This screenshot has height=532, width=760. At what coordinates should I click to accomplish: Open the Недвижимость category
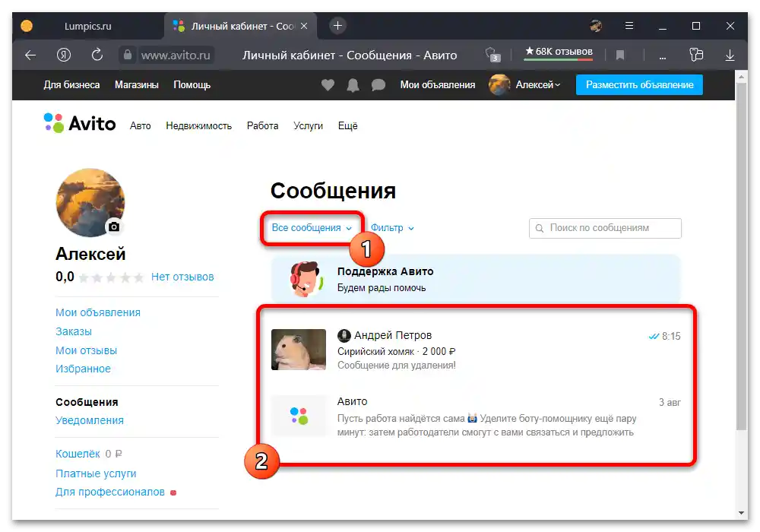198,126
